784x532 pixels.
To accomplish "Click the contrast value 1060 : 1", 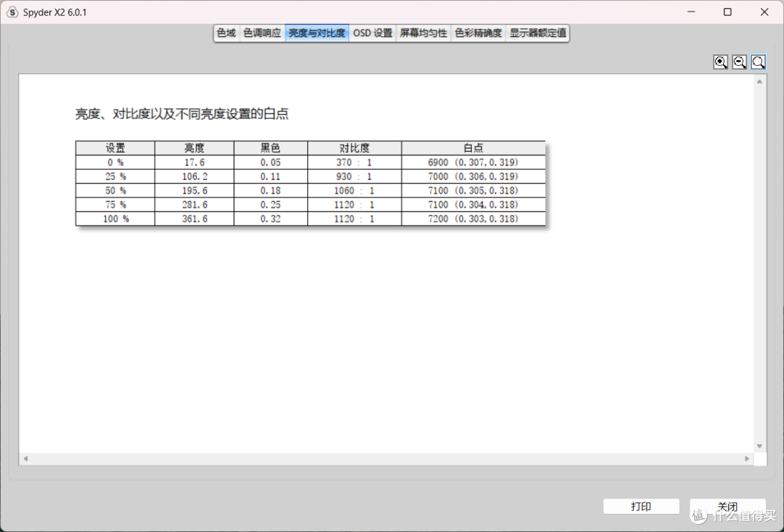I will [x=354, y=190].
